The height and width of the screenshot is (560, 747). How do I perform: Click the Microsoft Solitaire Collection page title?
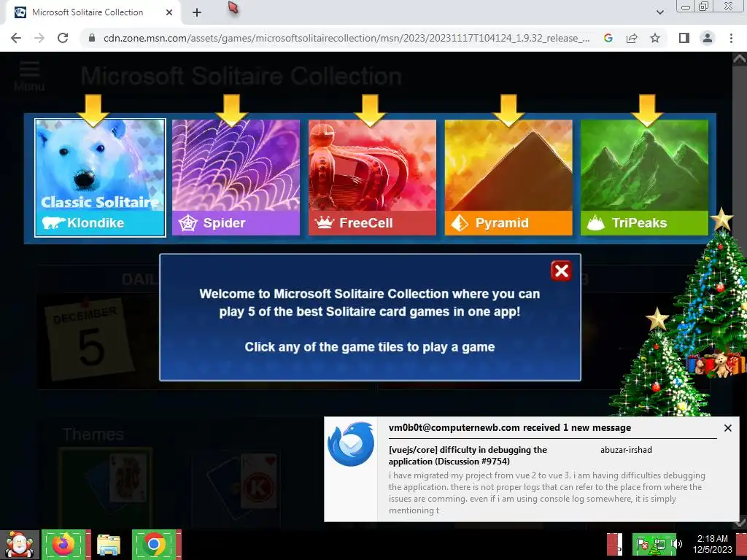[x=241, y=76]
